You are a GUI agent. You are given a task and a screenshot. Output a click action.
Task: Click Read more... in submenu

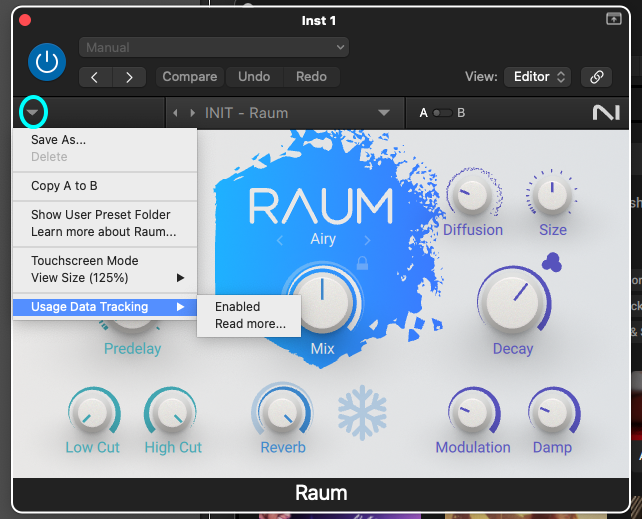[x=249, y=324]
